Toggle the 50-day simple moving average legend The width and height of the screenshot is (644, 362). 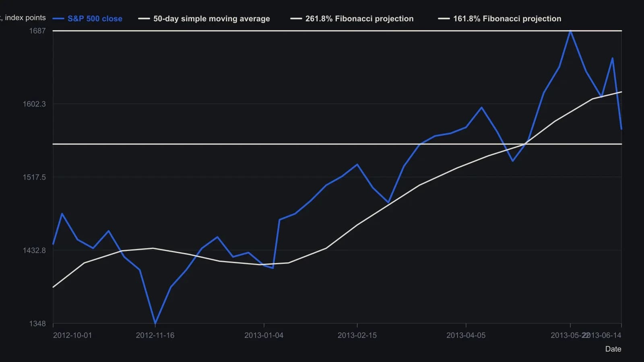coord(204,19)
